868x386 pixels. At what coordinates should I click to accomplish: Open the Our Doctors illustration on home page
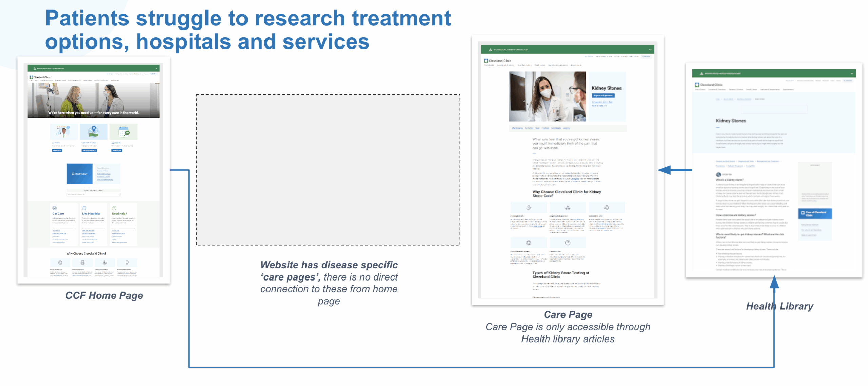click(64, 132)
